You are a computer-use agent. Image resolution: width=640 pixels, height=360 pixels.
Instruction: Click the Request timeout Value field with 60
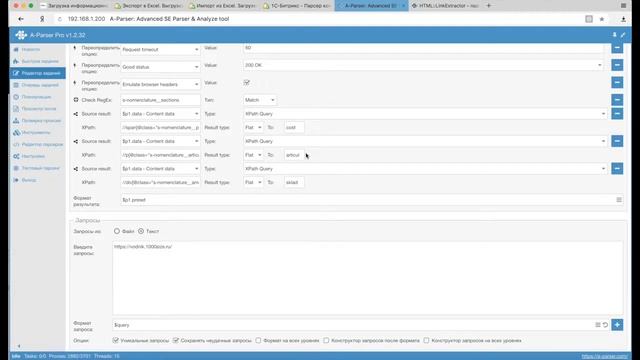(x=424, y=48)
